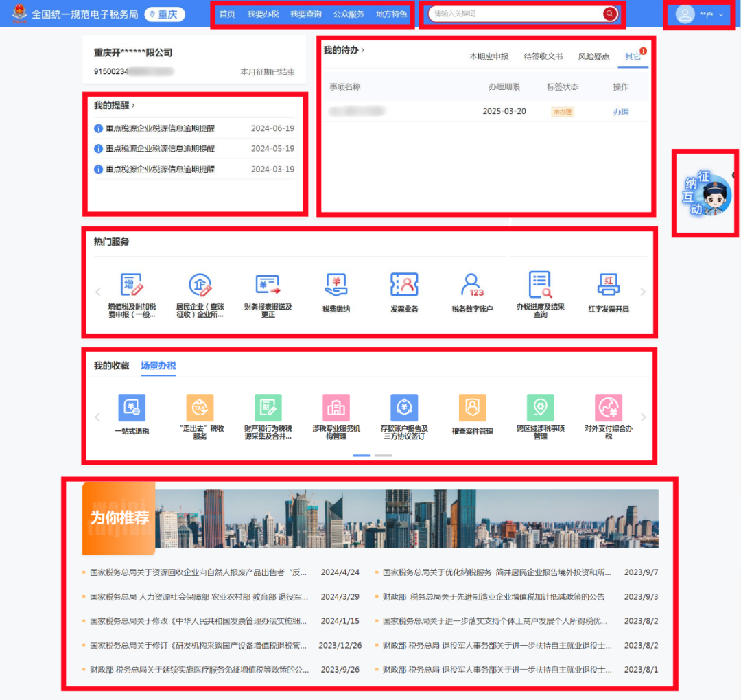The height and width of the screenshot is (700, 741).
Task: Change region via 重庆 location selector
Action: 165,14
